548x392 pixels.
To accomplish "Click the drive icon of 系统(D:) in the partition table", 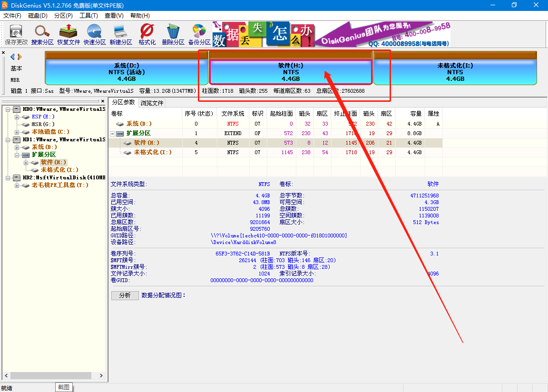I will click(120, 124).
